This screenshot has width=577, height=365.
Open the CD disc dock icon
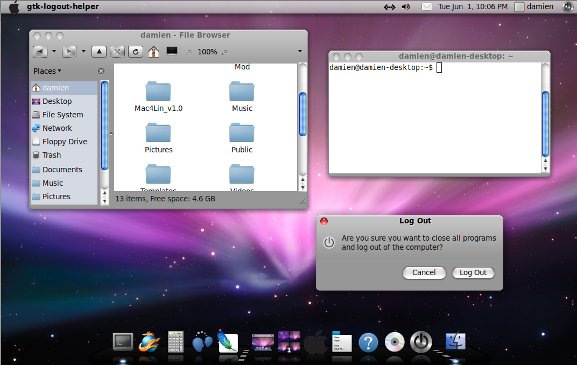tap(394, 342)
